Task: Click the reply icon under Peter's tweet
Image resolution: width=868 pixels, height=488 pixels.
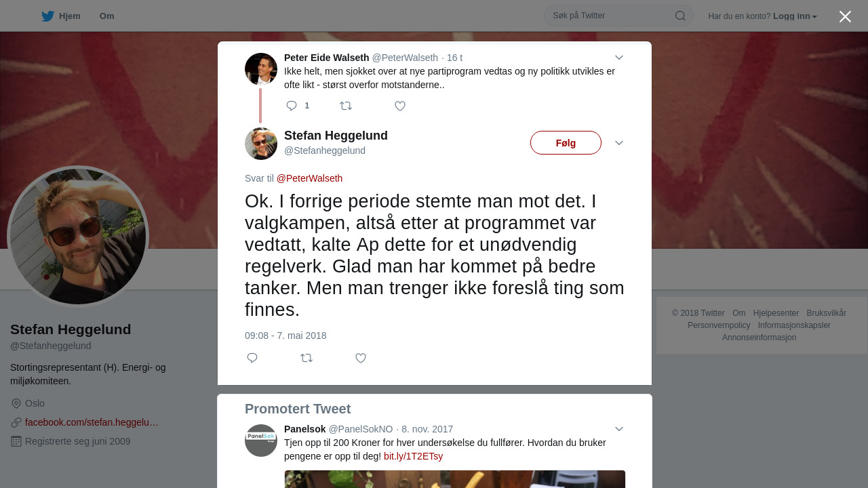Action: [292, 106]
